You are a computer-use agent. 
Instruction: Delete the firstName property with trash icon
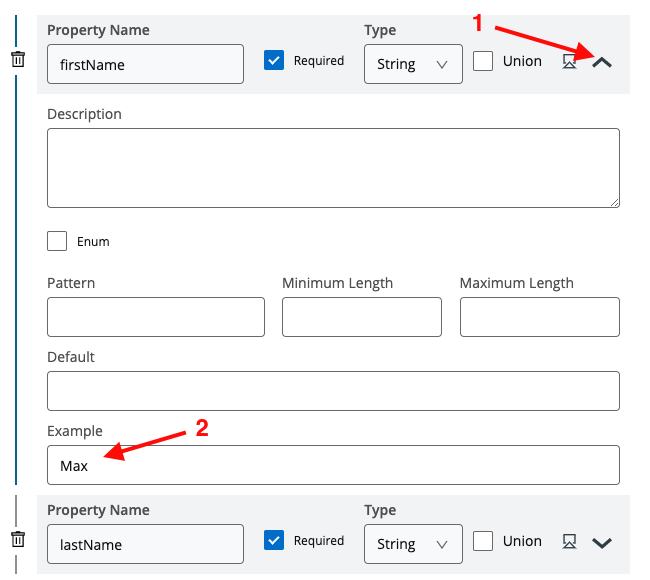tap(18, 60)
